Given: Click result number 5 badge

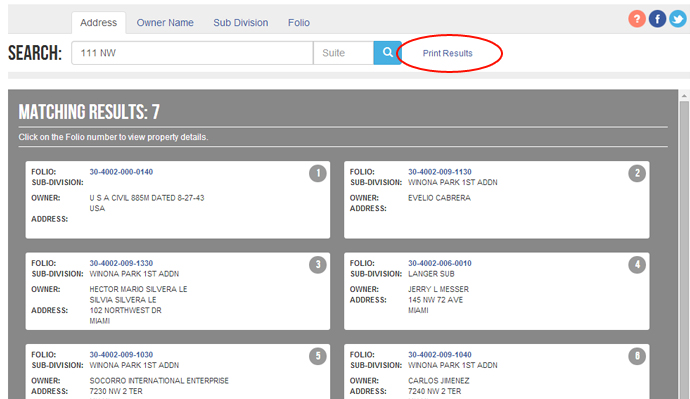Looking at the screenshot, I should (318, 356).
